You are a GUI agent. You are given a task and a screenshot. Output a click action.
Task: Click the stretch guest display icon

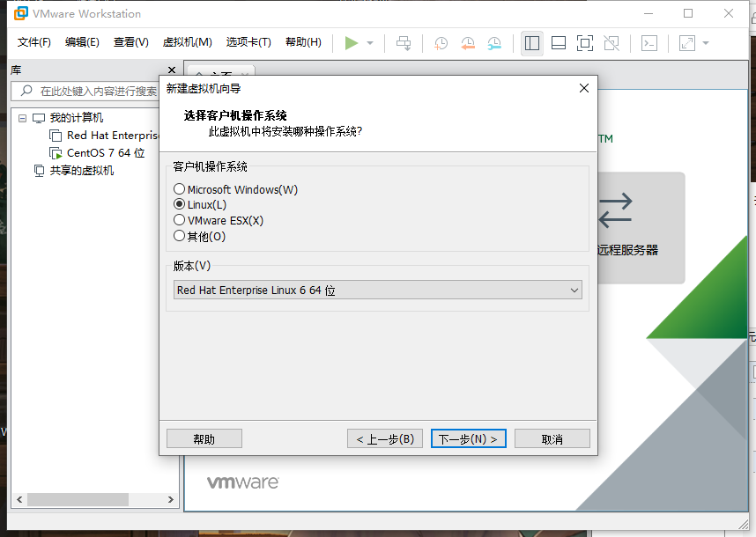coord(687,43)
